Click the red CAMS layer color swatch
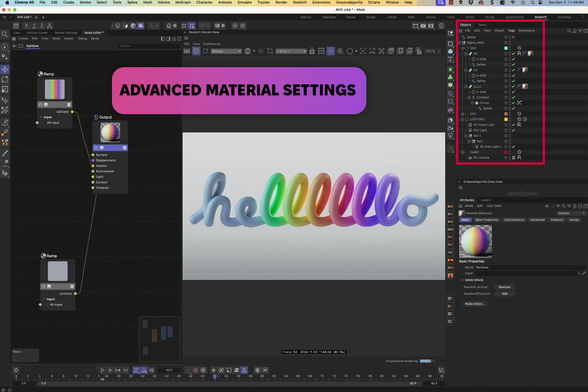Screen dimensions: 588x392 [506, 152]
